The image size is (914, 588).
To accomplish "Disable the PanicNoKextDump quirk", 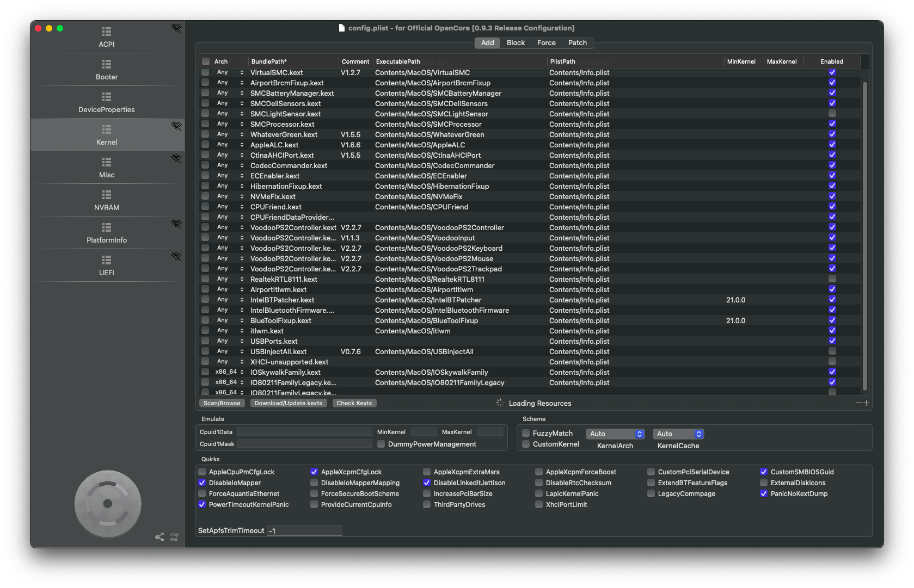I will (764, 494).
